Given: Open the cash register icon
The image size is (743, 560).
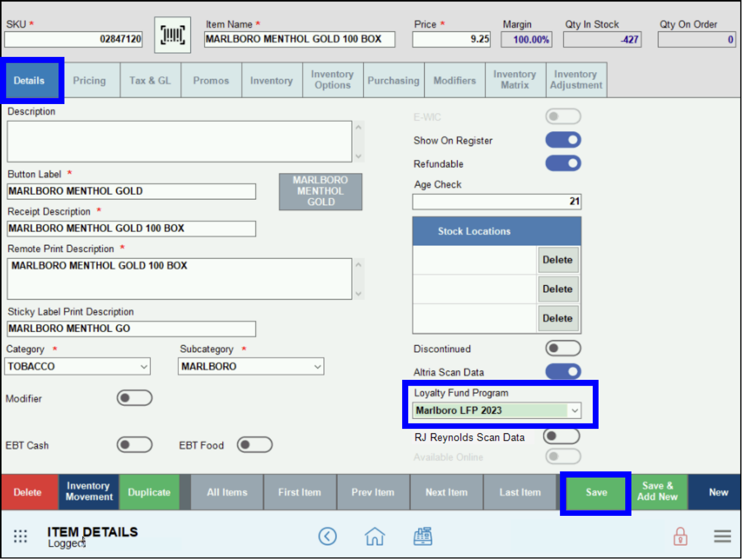Looking at the screenshot, I should [422, 536].
